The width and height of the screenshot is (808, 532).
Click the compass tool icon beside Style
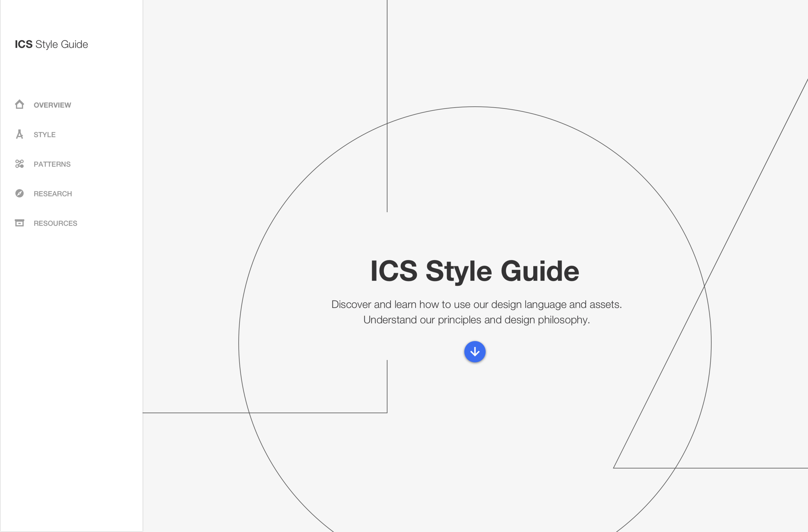coord(19,134)
